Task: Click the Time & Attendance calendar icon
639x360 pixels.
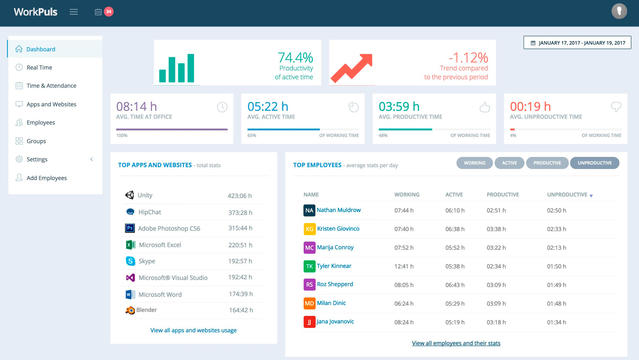Action: pyautogui.click(x=19, y=86)
